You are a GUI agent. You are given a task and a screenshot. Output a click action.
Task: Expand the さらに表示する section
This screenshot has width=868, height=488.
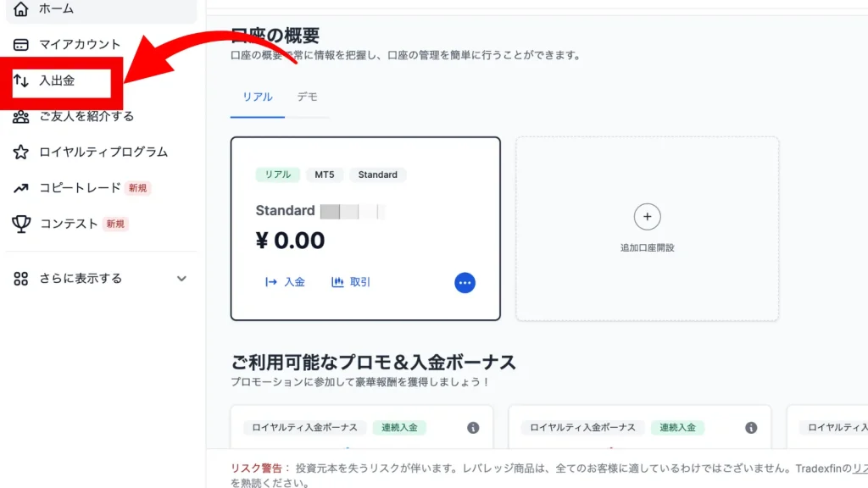pyautogui.click(x=181, y=278)
